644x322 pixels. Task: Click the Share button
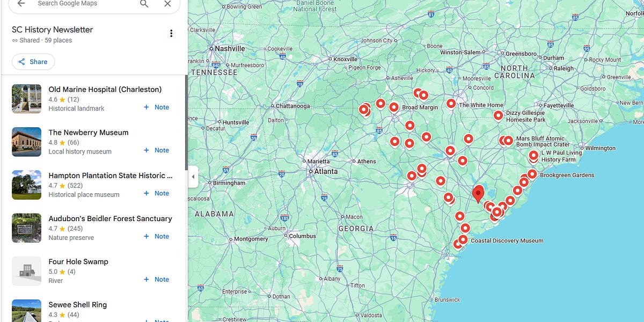click(x=33, y=62)
